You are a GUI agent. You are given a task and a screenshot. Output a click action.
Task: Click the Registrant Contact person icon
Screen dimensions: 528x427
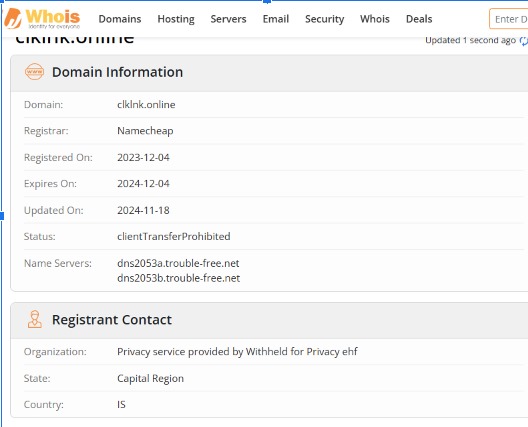(x=35, y=319)
